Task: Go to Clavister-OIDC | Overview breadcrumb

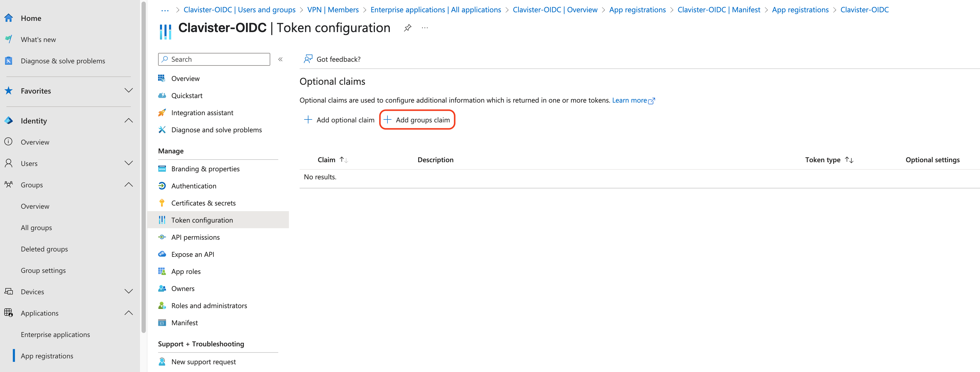Action: 555,10
